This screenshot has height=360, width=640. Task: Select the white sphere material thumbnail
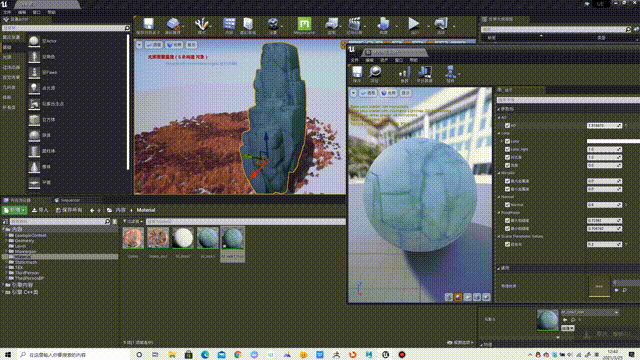pyautogui.click(x=182, y=238)
